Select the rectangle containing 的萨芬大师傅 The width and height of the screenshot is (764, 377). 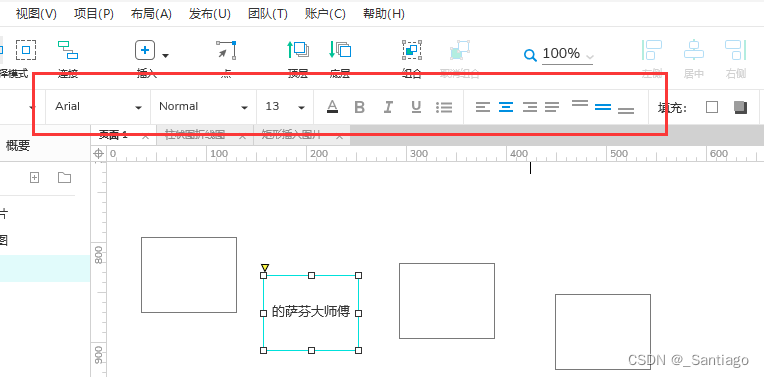pyautogui.click(x=311, y=313)
